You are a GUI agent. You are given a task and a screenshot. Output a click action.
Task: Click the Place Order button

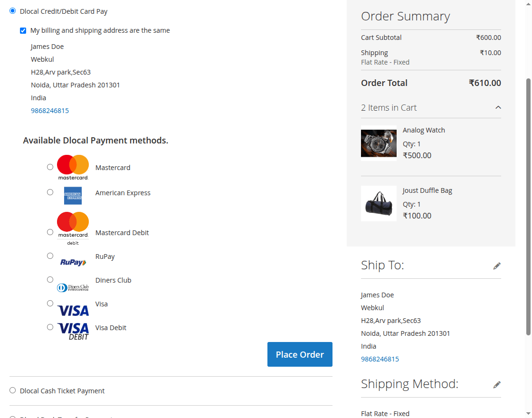coord(300,354)
